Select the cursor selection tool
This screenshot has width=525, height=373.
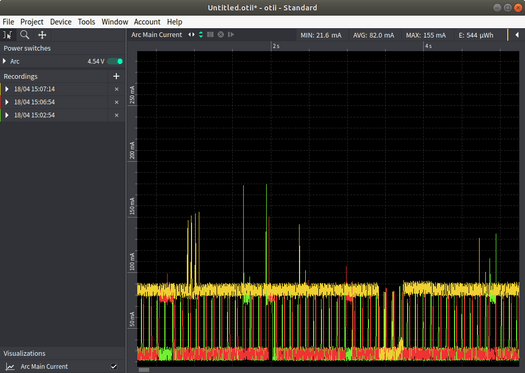[7, 35]
